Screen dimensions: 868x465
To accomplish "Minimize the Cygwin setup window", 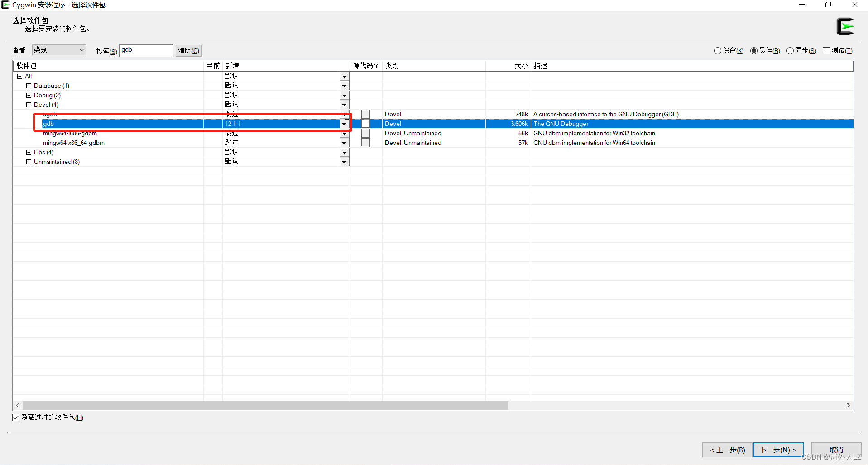I will pyautogui.click(x=802, y=5).
